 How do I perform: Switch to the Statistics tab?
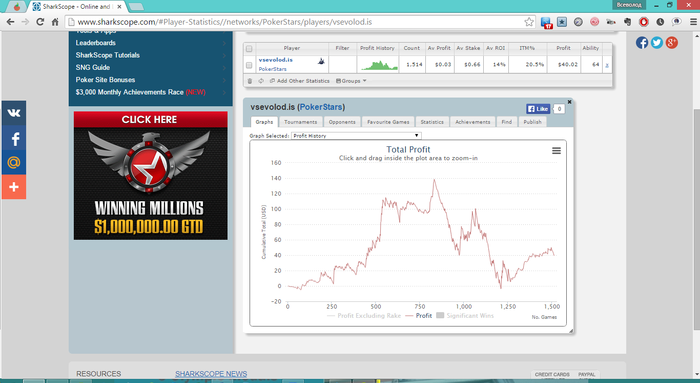click(432, 122)
